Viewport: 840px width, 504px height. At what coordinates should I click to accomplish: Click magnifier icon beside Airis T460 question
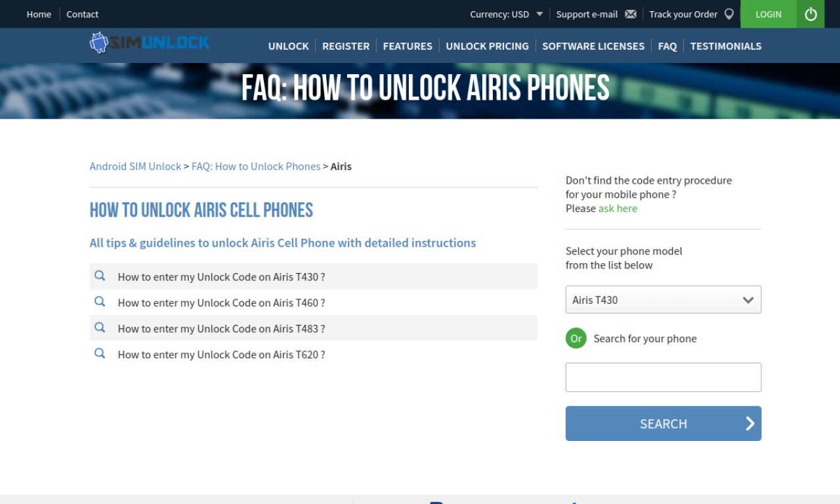pyautogui.click(x=100, y=302)
